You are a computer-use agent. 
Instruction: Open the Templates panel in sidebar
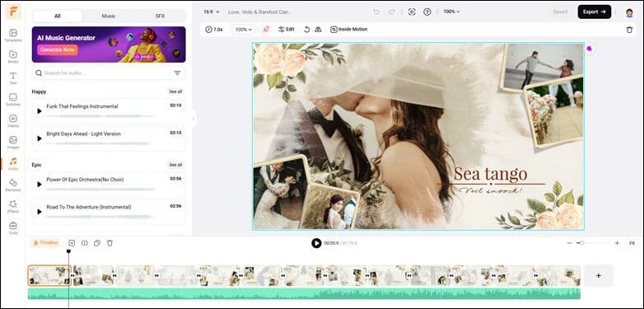12,35
